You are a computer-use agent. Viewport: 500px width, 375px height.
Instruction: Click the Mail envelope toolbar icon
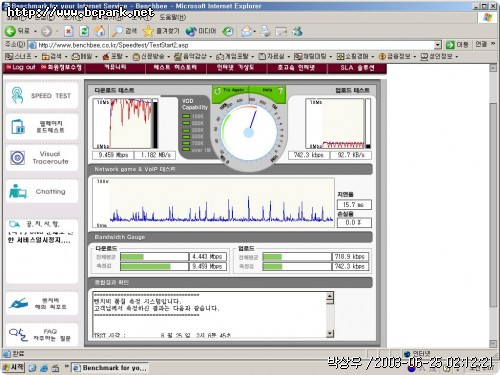point(247,32)
